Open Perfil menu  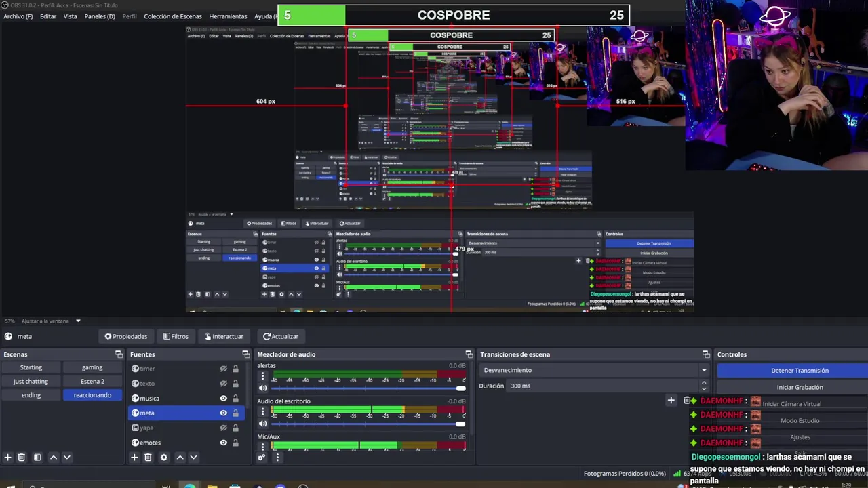(130, 16)
